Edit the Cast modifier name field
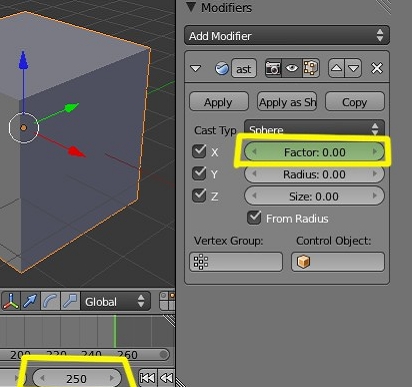 click(244, 69)
